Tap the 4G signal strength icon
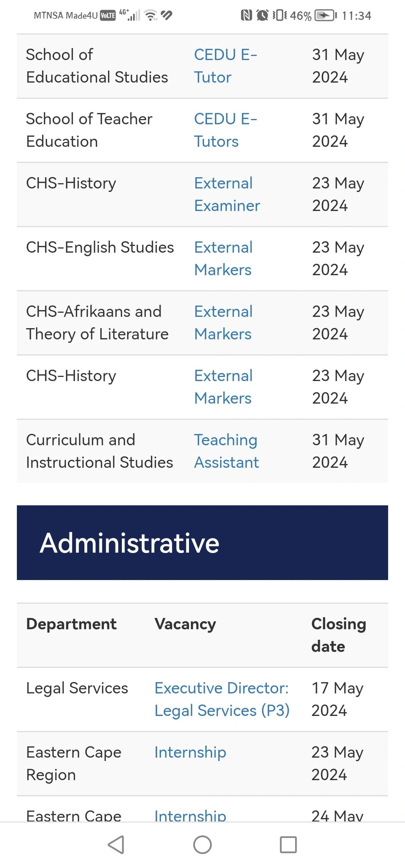 [x=130, y=15]
